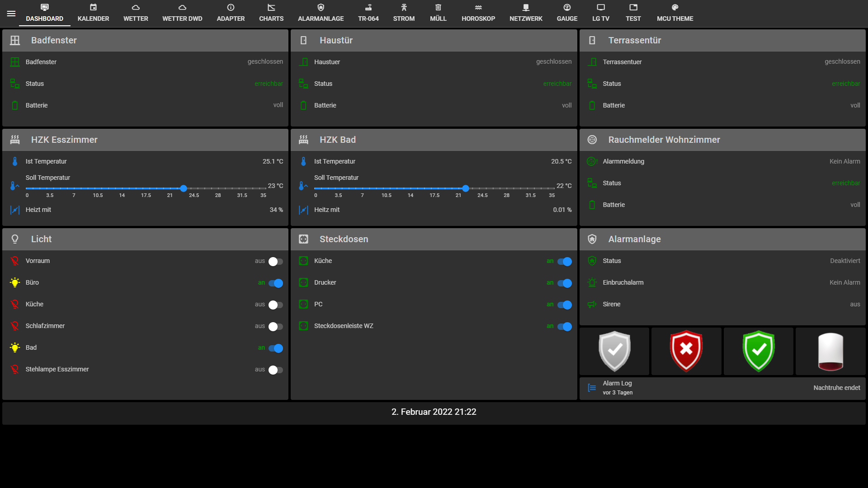Turn off the Büro light switch
Screen dimensions: 868x488
pyautogui.click(x=275, y=283)
